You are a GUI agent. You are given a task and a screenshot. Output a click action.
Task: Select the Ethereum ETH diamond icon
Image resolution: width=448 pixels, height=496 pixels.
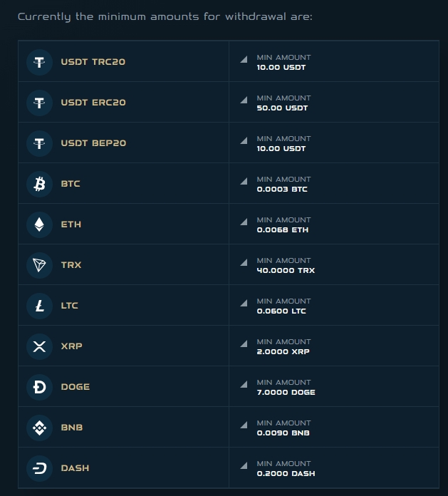(x=39, y=224)
